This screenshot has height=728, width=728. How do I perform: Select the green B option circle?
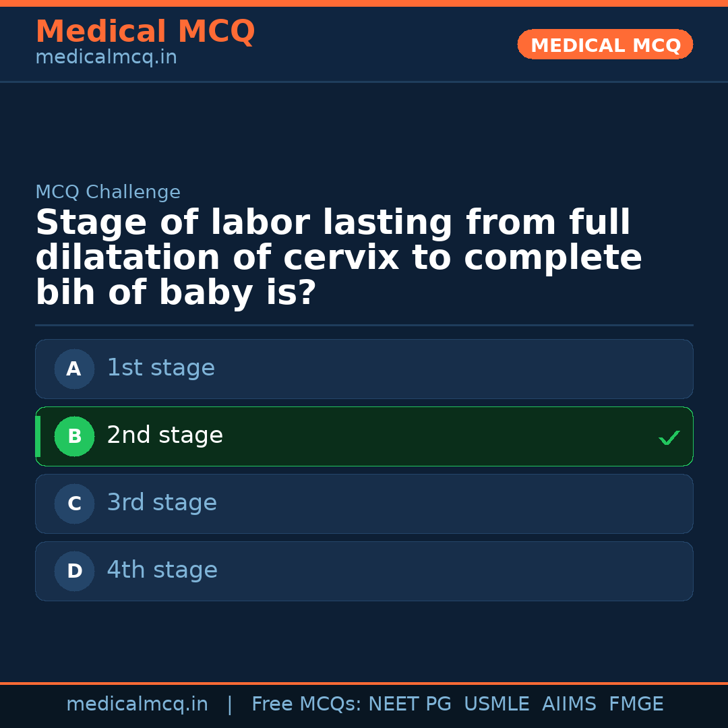(x=74, y=436)
